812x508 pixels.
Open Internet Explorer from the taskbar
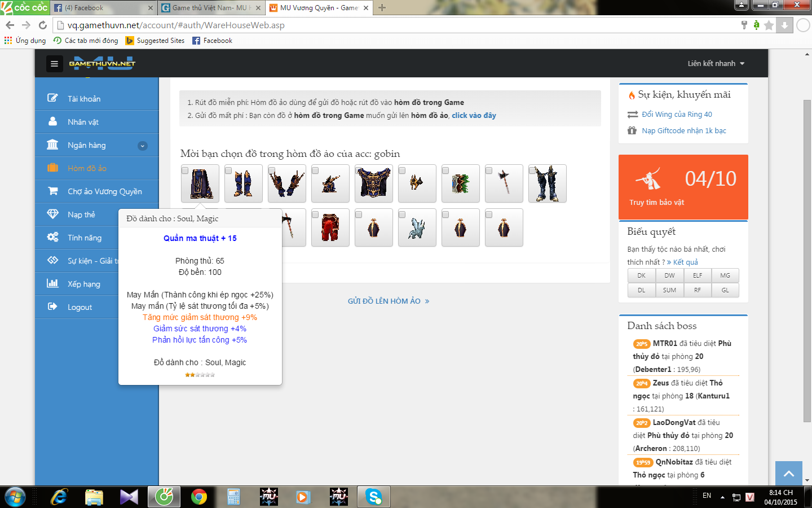[x=59, y=497]
